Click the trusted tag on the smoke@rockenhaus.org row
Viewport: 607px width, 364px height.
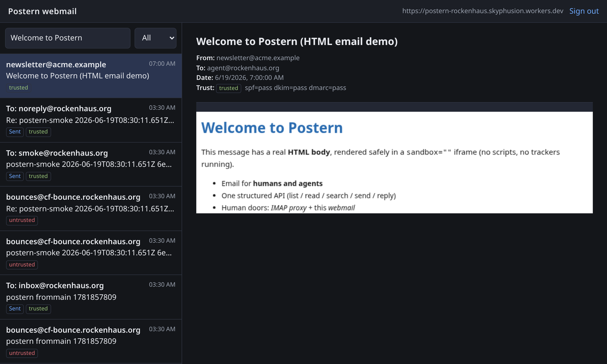[x=38, y=176]
